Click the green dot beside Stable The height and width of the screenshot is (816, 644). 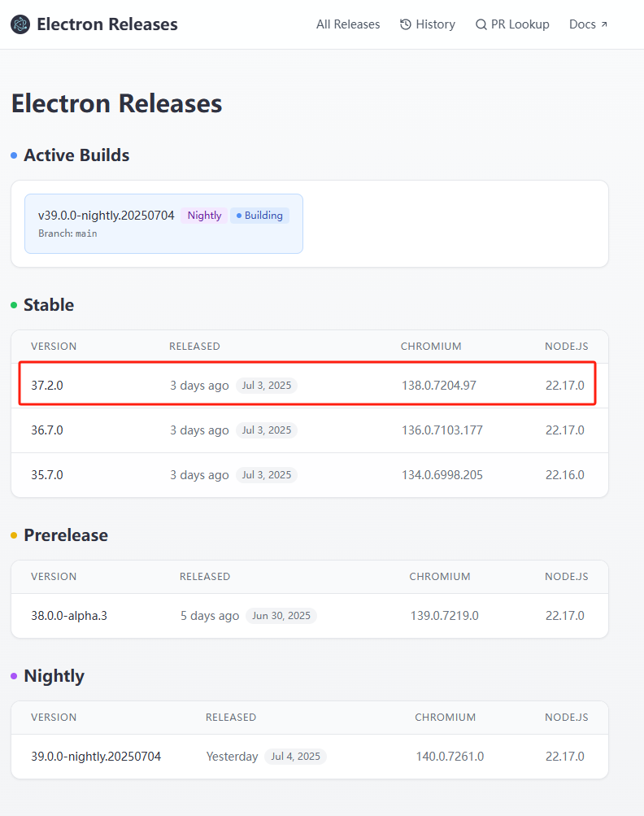pos(13,305)
